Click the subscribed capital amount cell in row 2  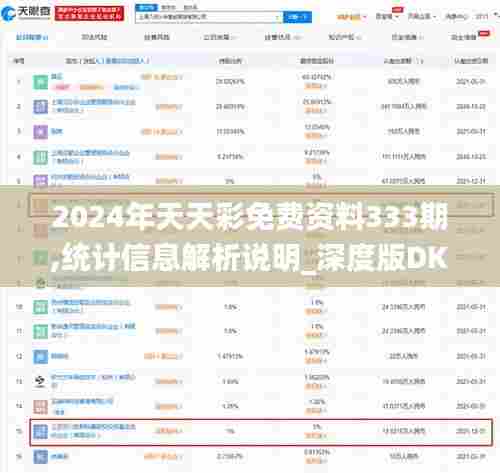[404, 107]
